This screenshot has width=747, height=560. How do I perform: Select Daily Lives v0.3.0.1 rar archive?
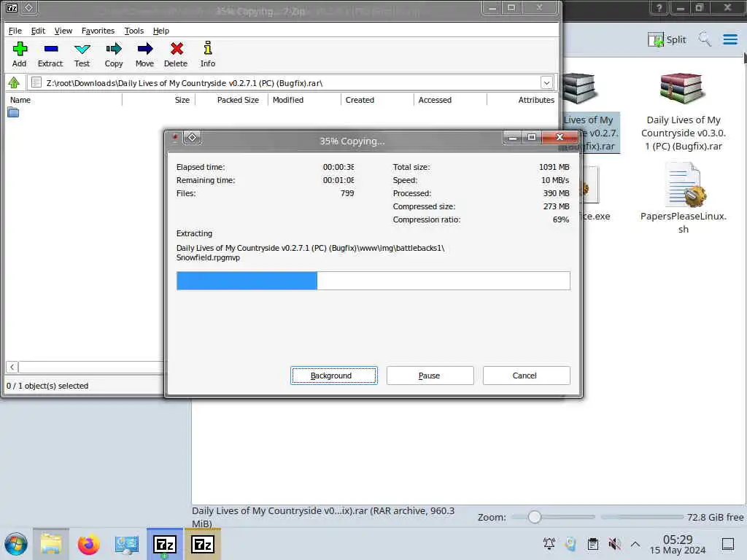click(x=683, y=112)
